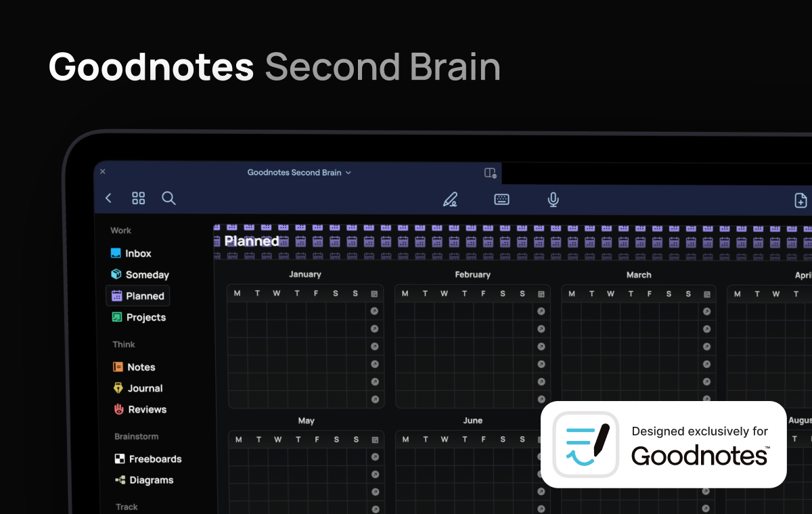Open May's second week arrow link

click(375, 475)
